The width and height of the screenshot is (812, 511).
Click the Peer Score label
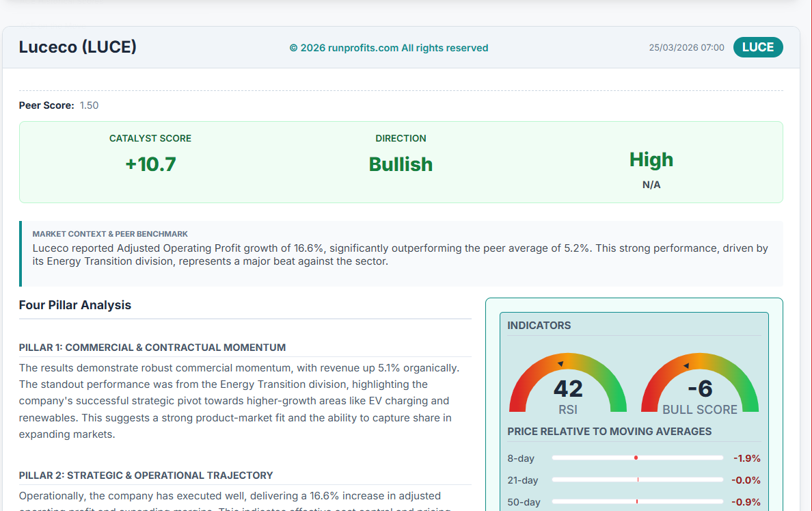46,105
